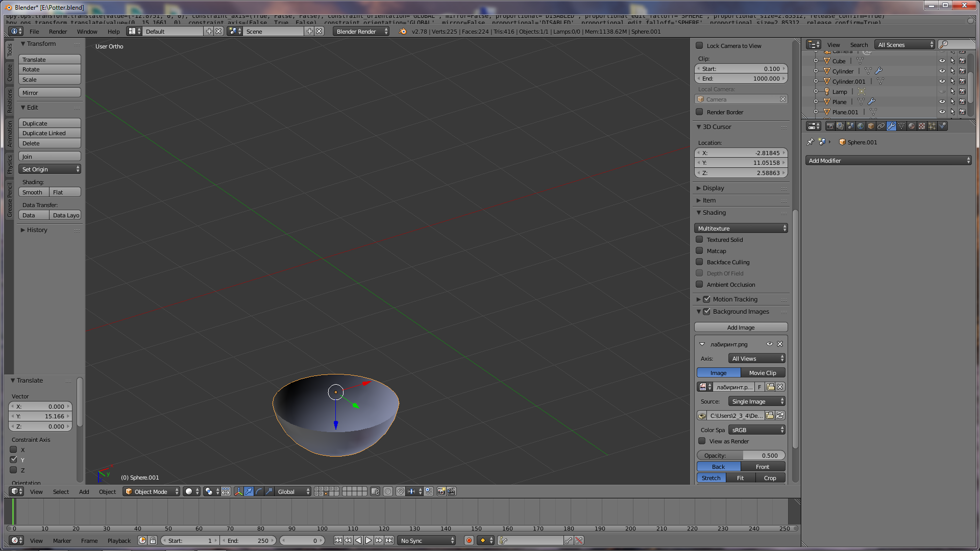This screenshot has width=980, height=551.
Task: Toggle proportional editing circle icon
Action: point(388,491)
